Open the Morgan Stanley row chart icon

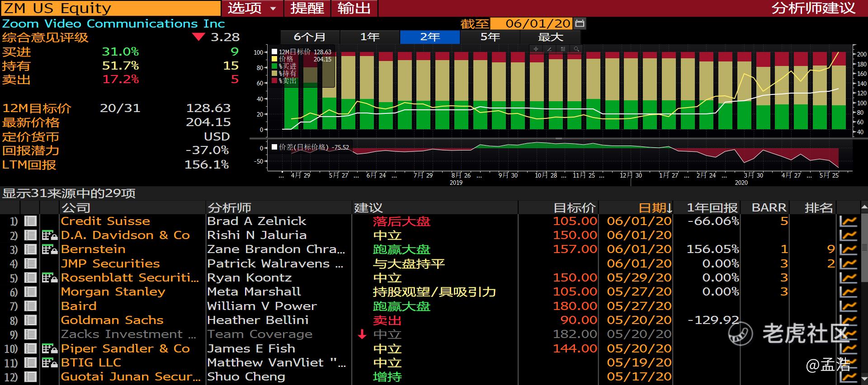pos(848,292)
